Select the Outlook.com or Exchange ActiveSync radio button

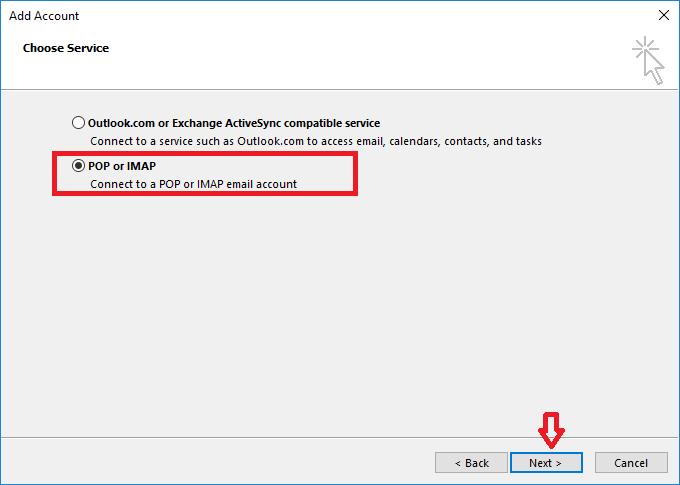(79, 123)
